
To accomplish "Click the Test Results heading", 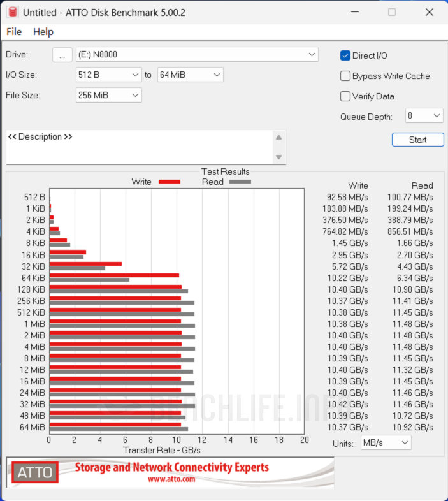I will [x=226, y=171].
